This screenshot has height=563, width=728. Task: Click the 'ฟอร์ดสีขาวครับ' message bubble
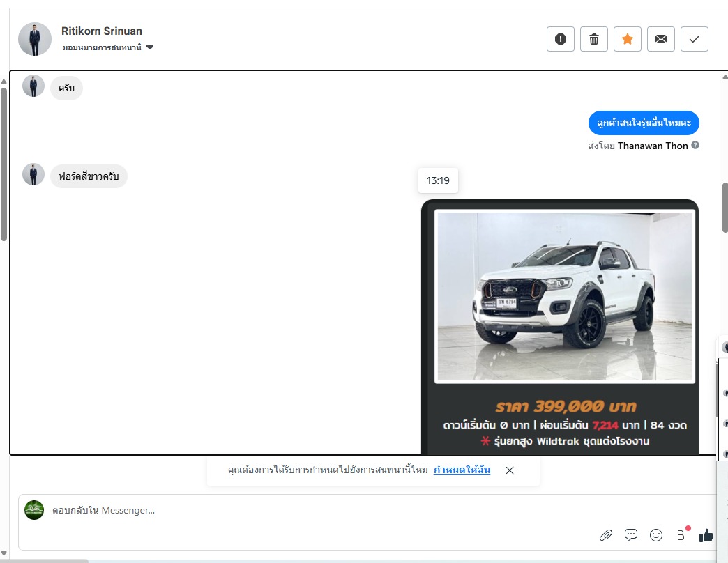tap(89, 176)
